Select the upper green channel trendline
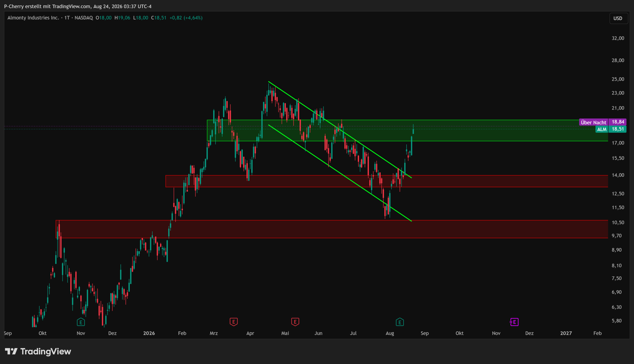This screenshot has width=634, height=364. (x=340, y=129)
